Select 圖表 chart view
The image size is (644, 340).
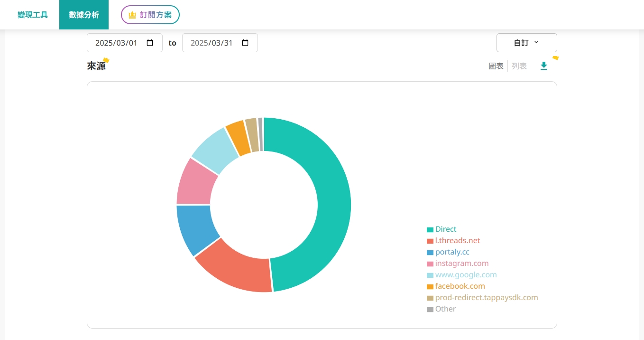pyautogui.click(x=496, y=66)
